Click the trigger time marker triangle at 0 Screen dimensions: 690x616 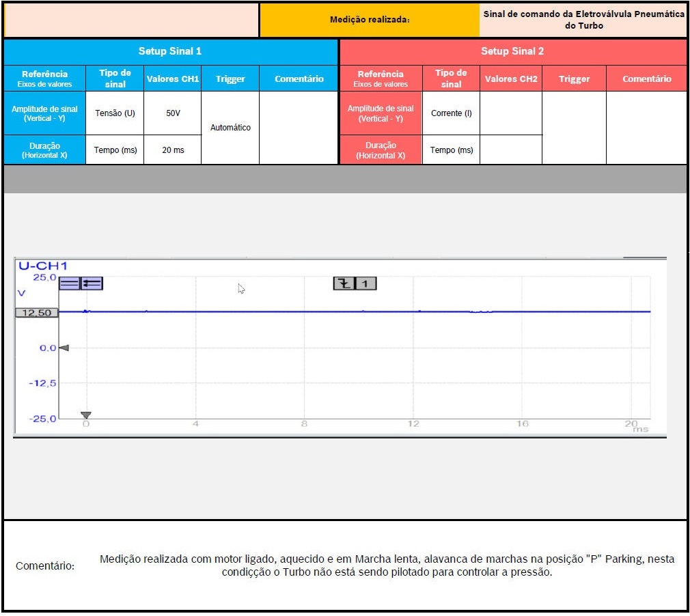[x=86, y=415]
